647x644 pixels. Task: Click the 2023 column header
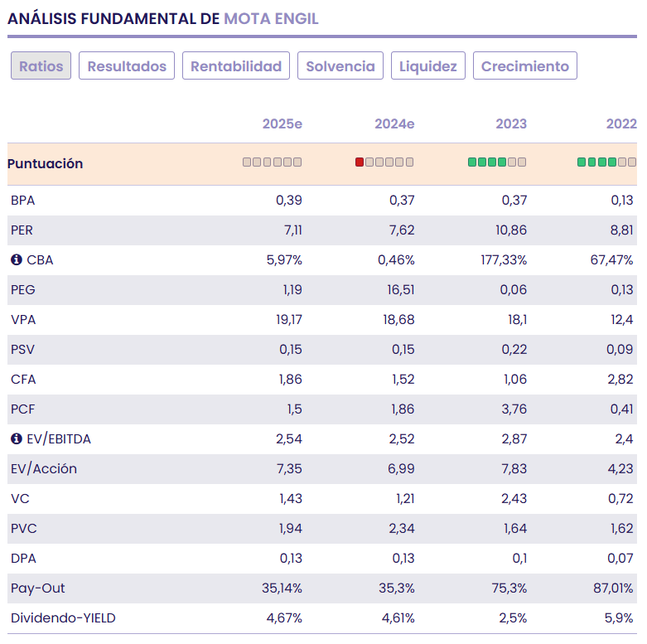click(511, 124)
